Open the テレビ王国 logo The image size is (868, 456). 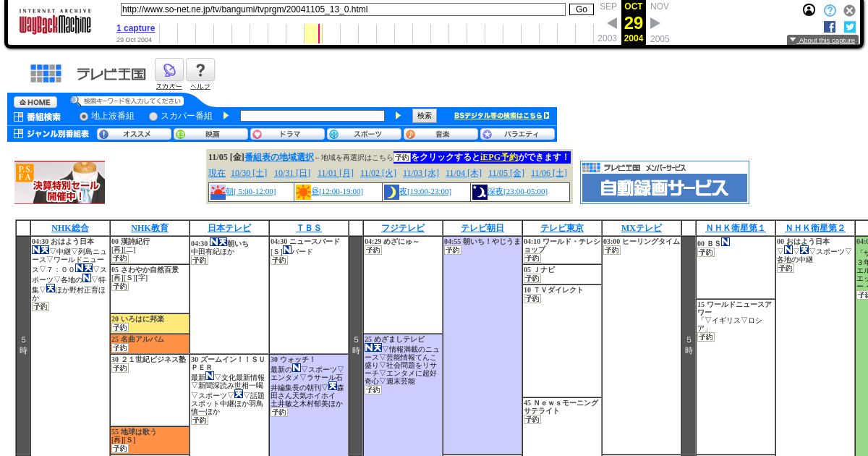pos(88,74)
